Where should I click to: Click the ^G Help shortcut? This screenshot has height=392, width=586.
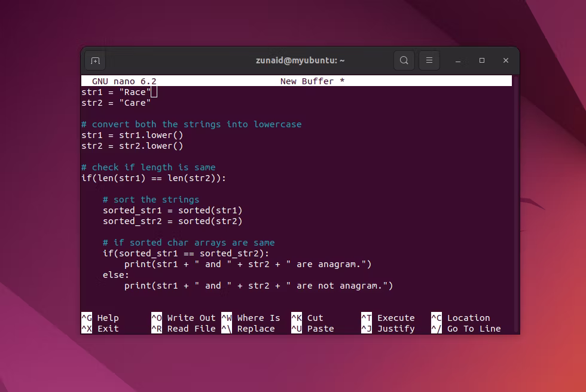(x=100, y=318)
